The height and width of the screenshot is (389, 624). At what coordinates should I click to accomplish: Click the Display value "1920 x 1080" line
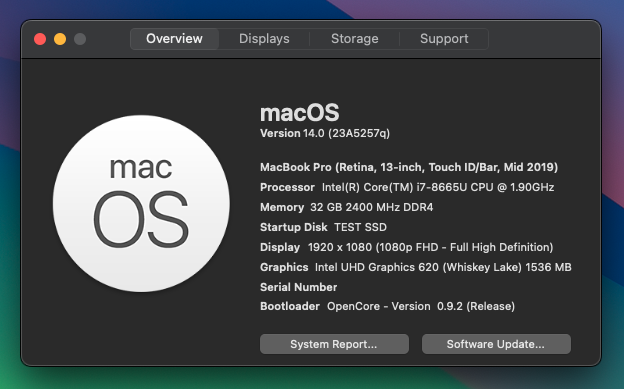(x=430, y=247)
